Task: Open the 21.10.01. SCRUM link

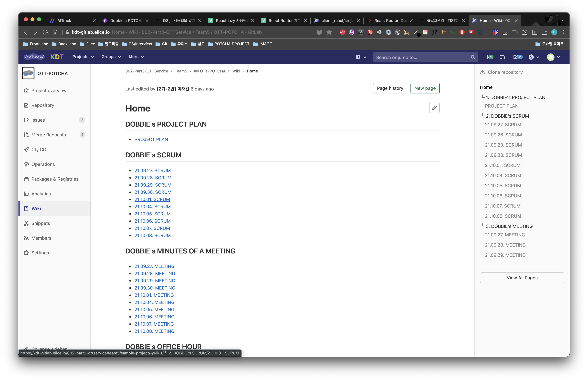Action: point(152,199)
